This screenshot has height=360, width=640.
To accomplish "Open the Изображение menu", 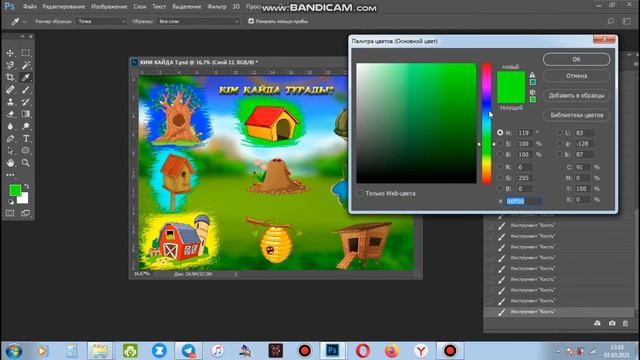I will tap(109, 7).
